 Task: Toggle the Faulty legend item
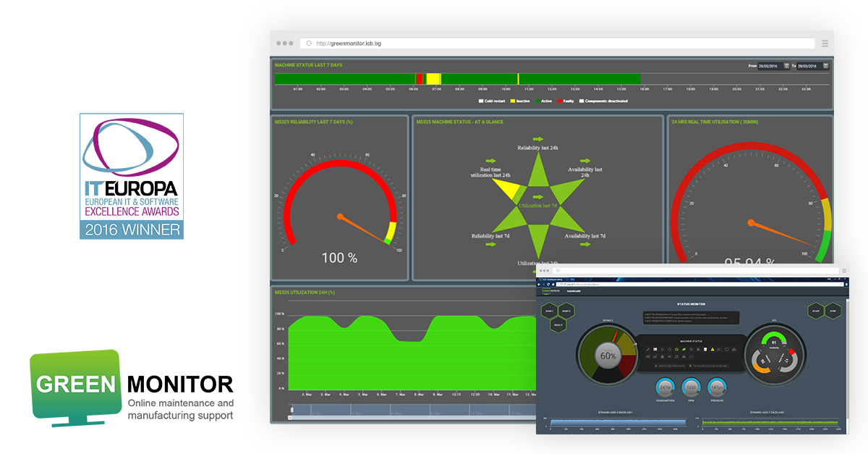565,101
